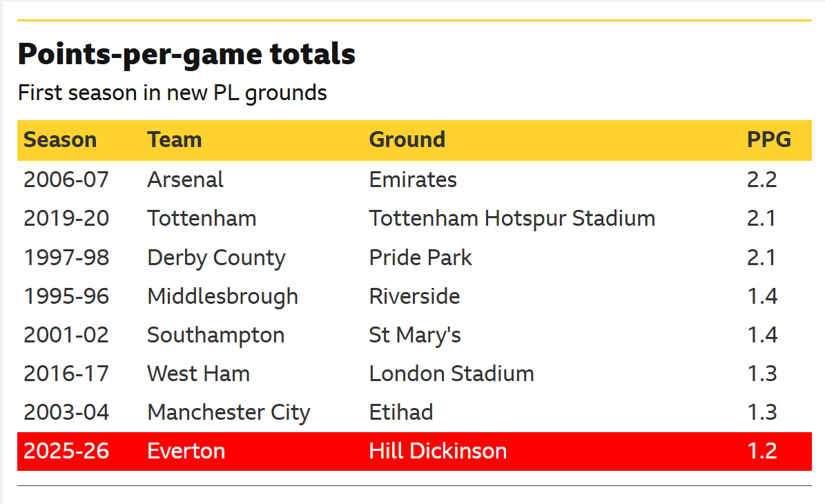Select Everton's 1.2 PPG value

[762, 452]
